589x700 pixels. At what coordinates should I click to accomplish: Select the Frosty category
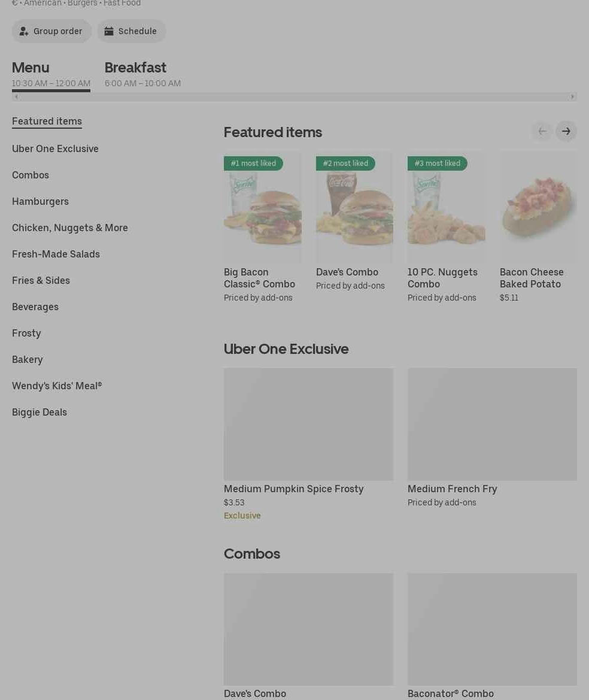26,333
